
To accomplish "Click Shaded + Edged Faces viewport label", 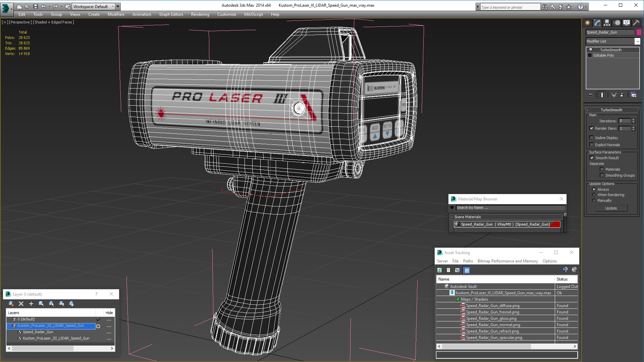I will tap(53, 22).
